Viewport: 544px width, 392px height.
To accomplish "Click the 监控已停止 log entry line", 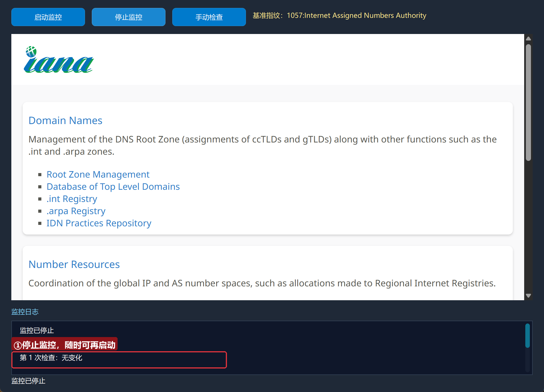I will [x=37, y=331].
